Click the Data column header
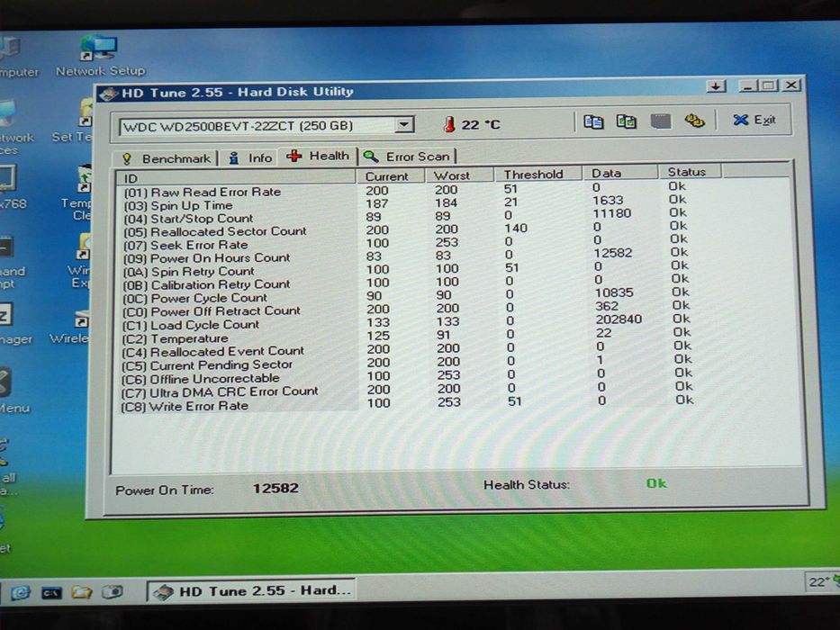Screen dimensions: 840x630 [619, 173]
